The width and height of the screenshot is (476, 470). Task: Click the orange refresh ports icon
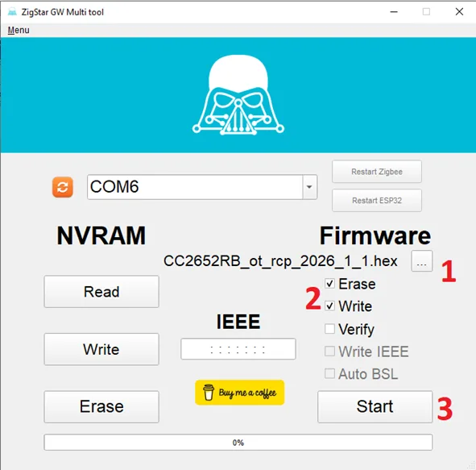[x=63, y=187]
